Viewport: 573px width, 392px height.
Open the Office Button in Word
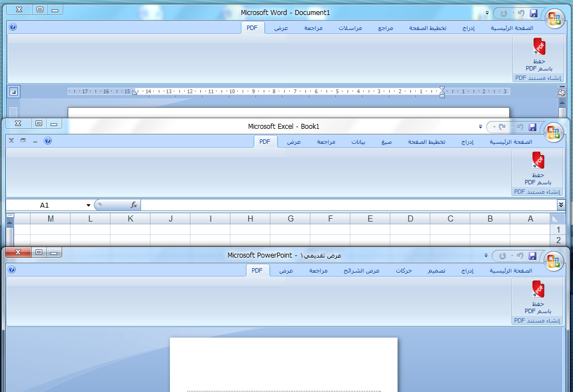pos(554,18)
